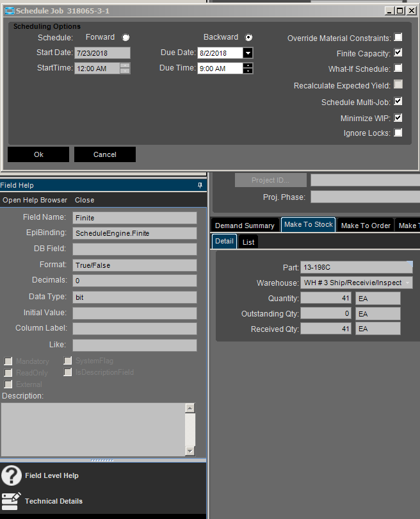Increase Due Time with up spinner
Viewport: 420px width, 519px height.
pos(248,65)
